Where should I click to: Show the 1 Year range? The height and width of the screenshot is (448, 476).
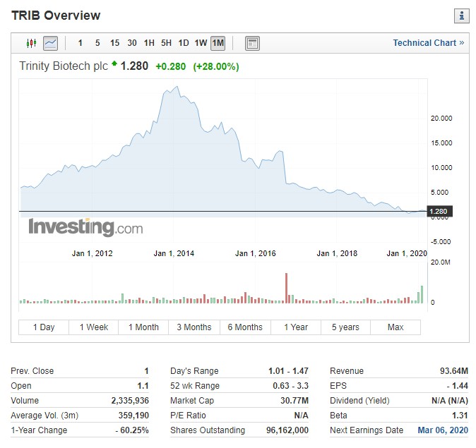296,327
